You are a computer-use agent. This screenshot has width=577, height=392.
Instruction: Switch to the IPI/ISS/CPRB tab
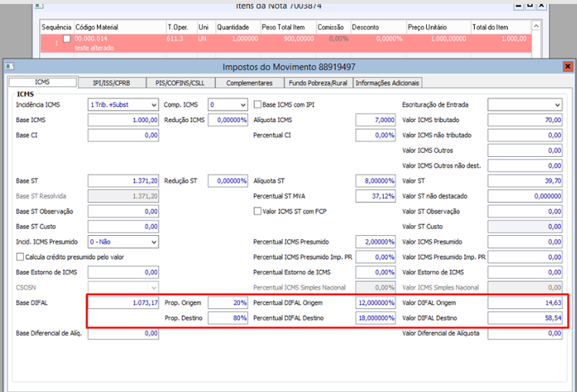click(x=112, y=83)
